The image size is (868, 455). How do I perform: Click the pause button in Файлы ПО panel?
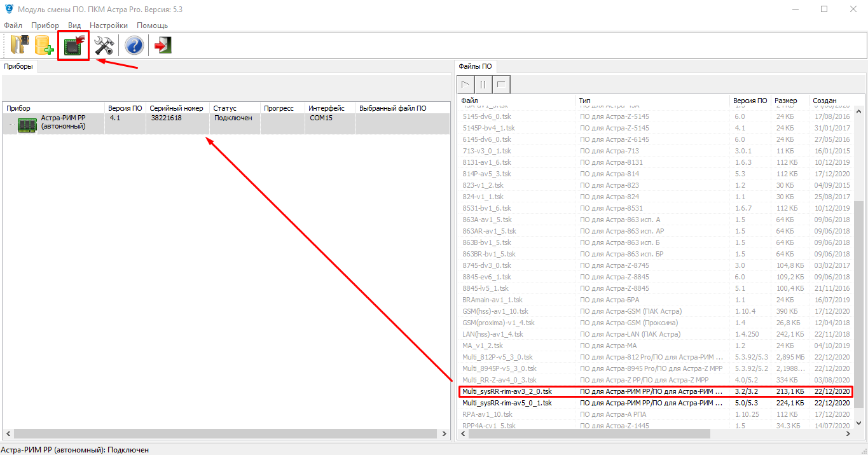483,84
